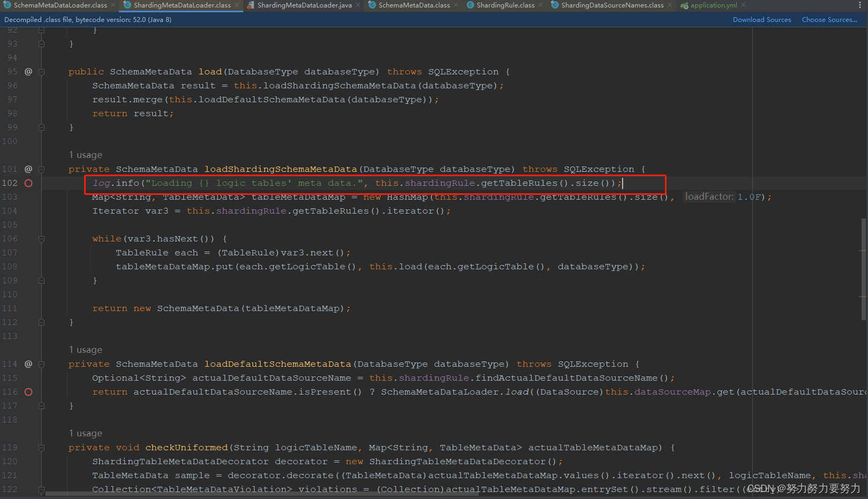Image resolution: width=868 pixels, height=499 pixels.
Task: Click the fold end marker on line 112
Action: coord(42,322)
